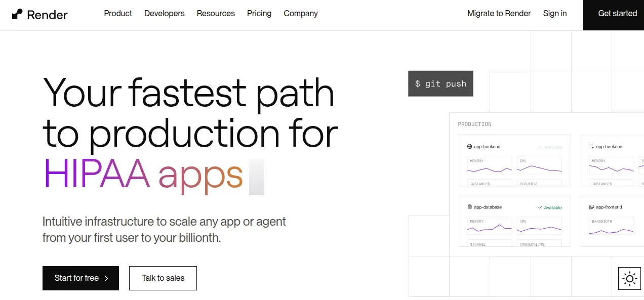Select the app-database service name
The image size is (644, 300).
tap(488, 207)
